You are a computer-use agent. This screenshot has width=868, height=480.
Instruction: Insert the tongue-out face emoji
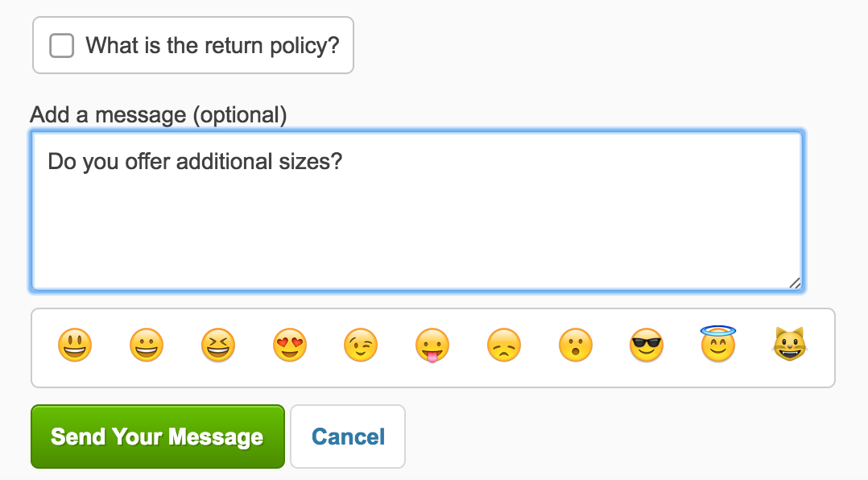click(x=432, y=346)
